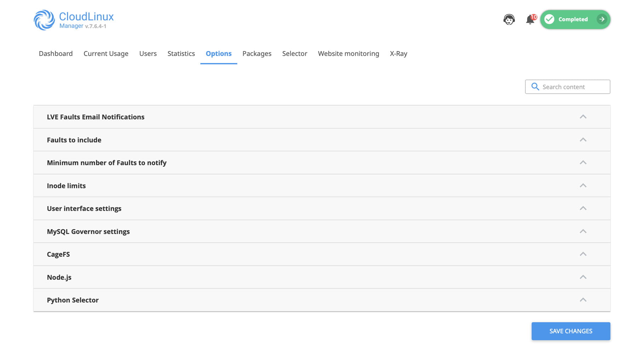Open the notifications bell icon
The height and width of the screenshot is (356, 644).
point(530,20)
